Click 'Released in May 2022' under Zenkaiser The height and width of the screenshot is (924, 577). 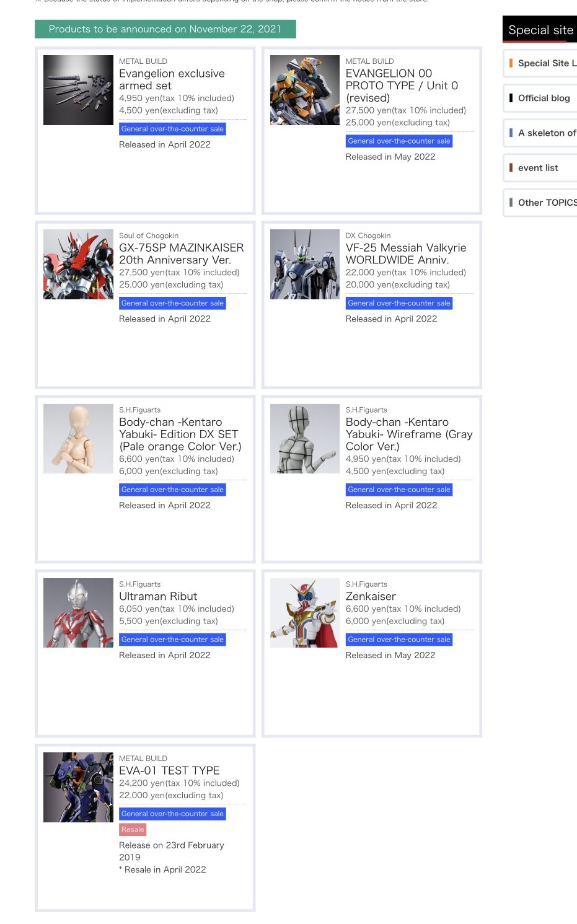[x=390, y=656]
